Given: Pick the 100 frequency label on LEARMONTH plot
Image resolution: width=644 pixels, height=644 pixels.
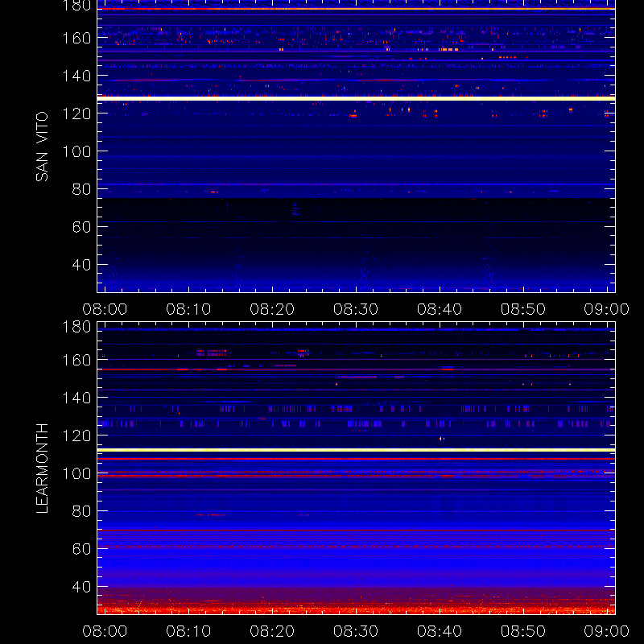Looking at the screenshot, I should [76, 473].
